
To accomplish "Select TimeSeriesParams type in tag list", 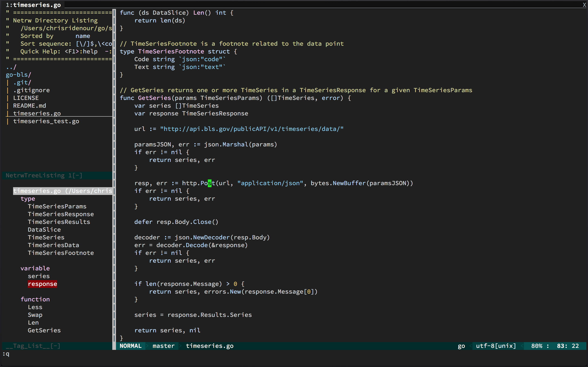I will tap(57, 206).
